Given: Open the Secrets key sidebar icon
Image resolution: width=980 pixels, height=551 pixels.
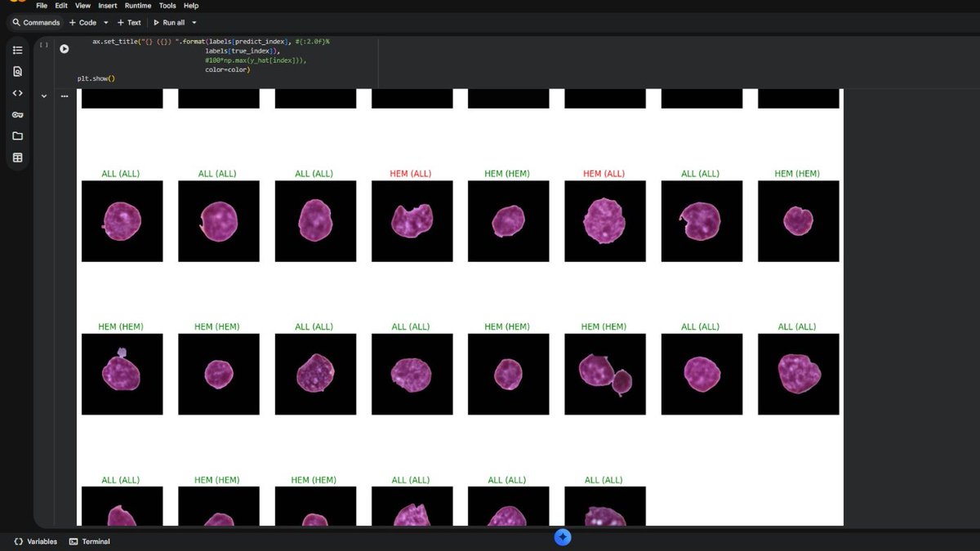Looking at the screenshot, I should [17, 114].
